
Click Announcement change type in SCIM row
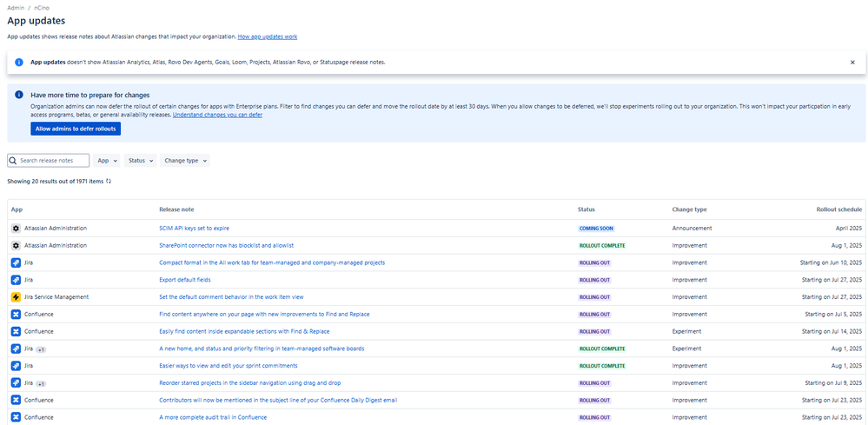pos(692,228)
